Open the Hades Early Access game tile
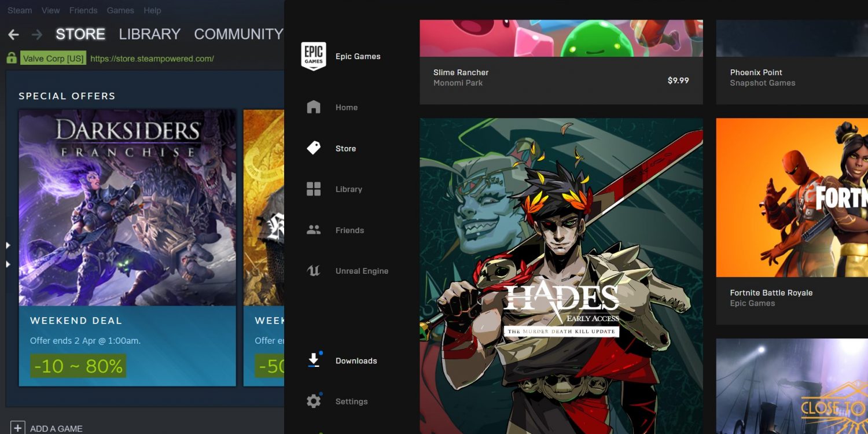 point(561,272)
